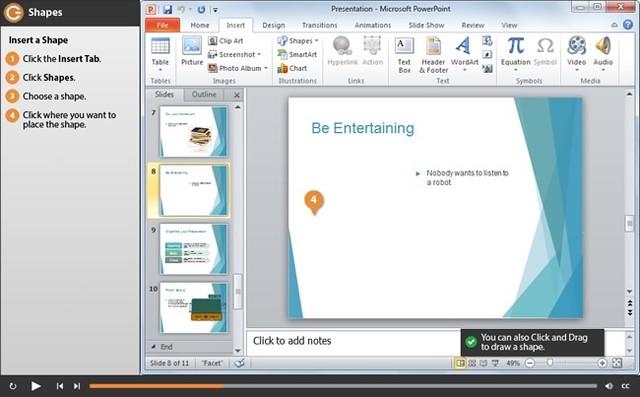Image resolution: width=640 pixels, height=397 pixels.
Task: Switch to the Review tab
Action: pyautogui.click(x=473, y=25)
